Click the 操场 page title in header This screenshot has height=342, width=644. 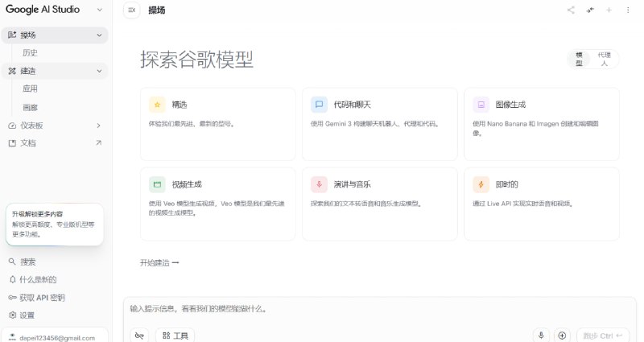157,10
